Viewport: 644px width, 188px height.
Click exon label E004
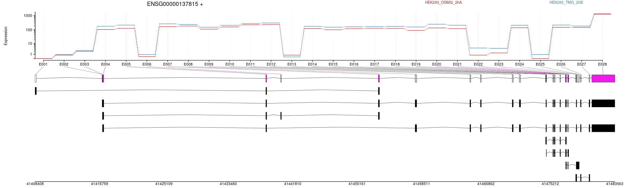tap(105, 64)
